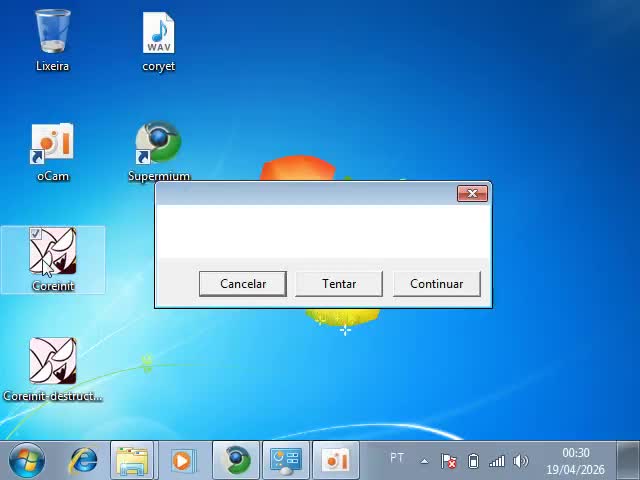Uncheck the Coreinit icon selection checkbox
Image resolution: width=640 pixels, height=480 pixels.
coord(35,234)
